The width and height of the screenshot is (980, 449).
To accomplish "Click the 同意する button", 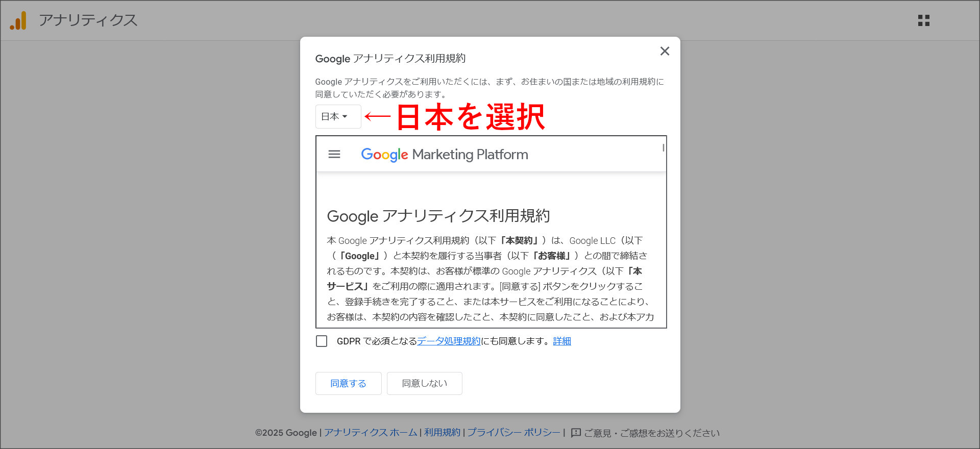I will tap(348, 383).
